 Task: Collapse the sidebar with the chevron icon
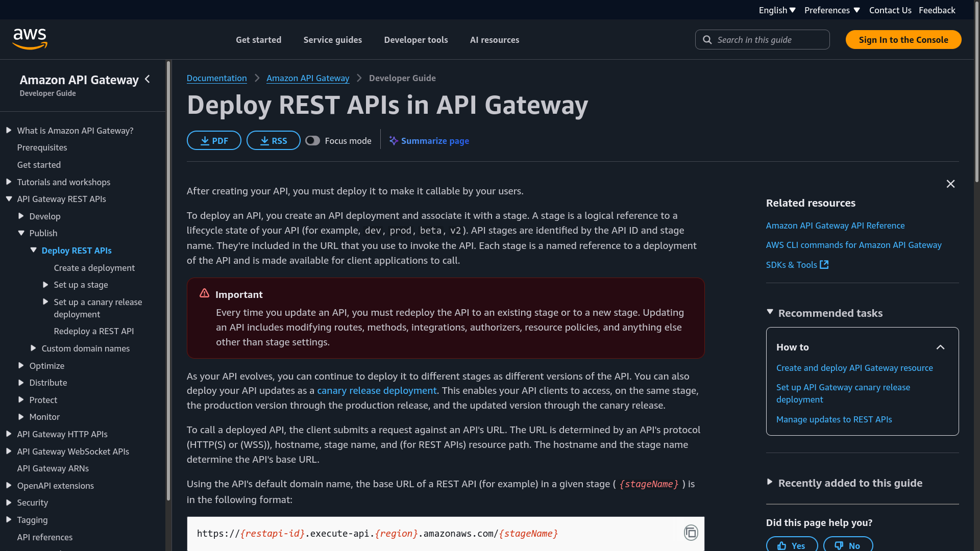pyautogui.click(x=148, y=79)
